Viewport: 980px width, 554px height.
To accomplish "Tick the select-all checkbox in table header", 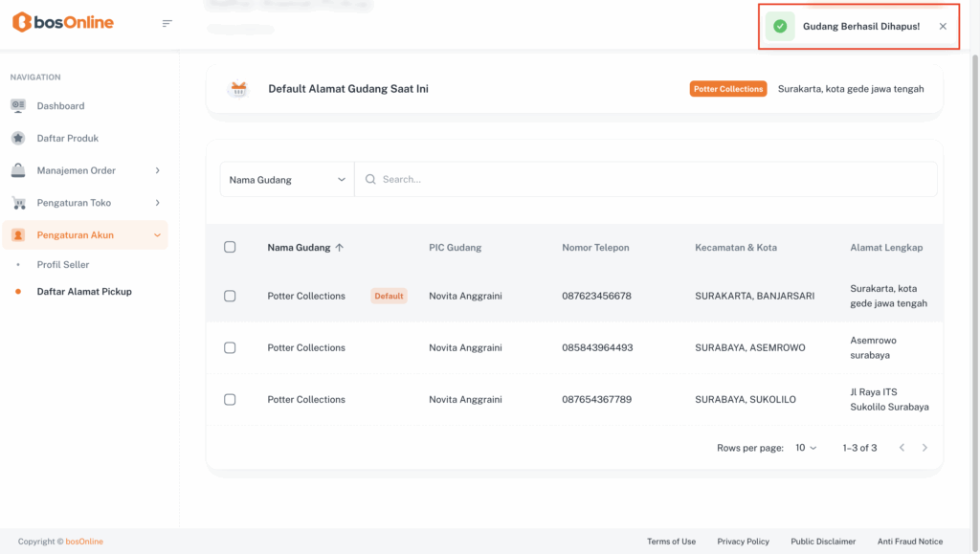I will click(230, 247).
